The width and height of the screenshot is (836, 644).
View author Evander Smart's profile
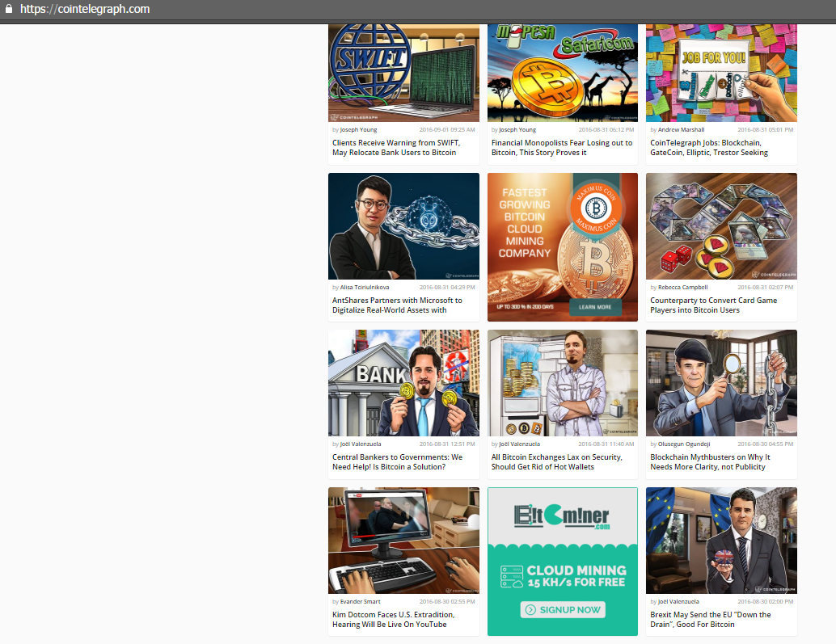click(x=361, y=601)
